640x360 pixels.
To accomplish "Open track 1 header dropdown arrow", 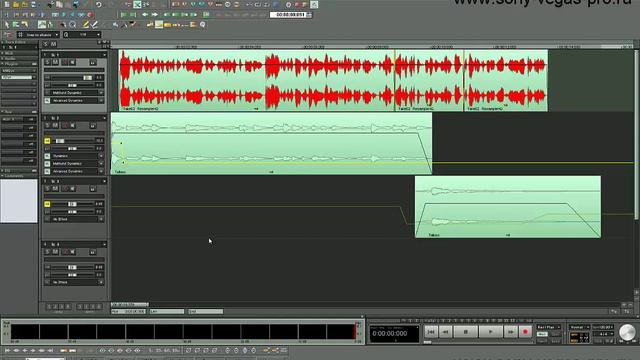I will (104, 55).
